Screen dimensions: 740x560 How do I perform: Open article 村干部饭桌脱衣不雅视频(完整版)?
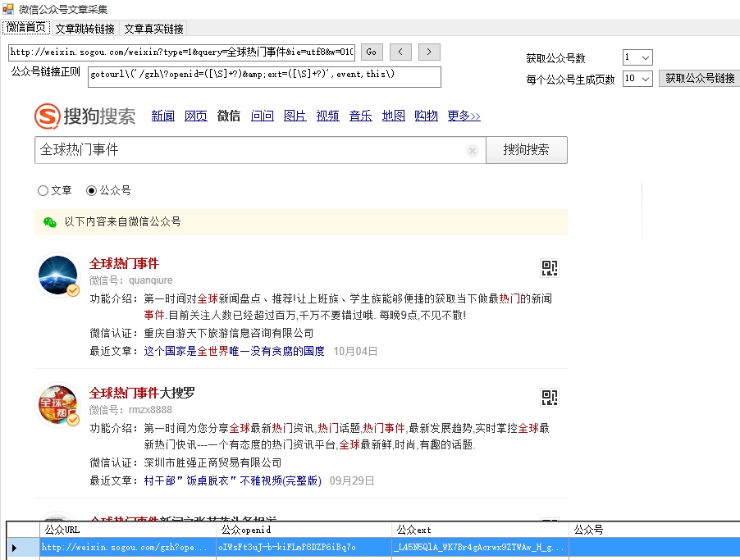click(x=233, y=480)
